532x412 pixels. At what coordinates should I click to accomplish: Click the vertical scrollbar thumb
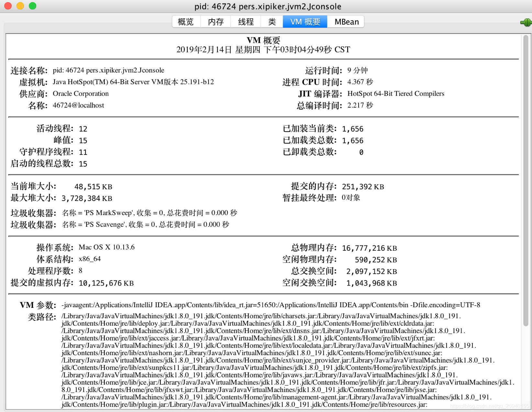526,181
